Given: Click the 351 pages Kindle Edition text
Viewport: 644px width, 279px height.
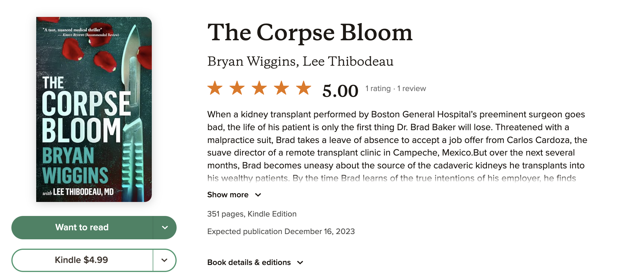Looking at the screenshot, I should click(x=251, y=214).
